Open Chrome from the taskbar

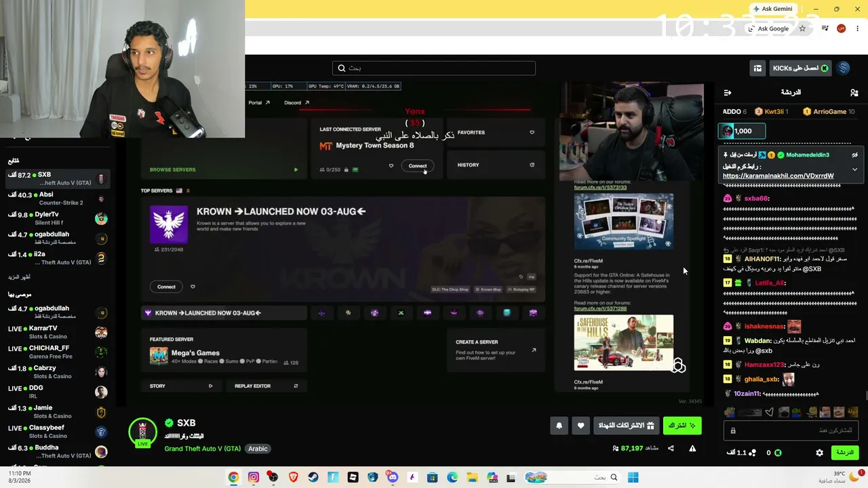[233, 477]
